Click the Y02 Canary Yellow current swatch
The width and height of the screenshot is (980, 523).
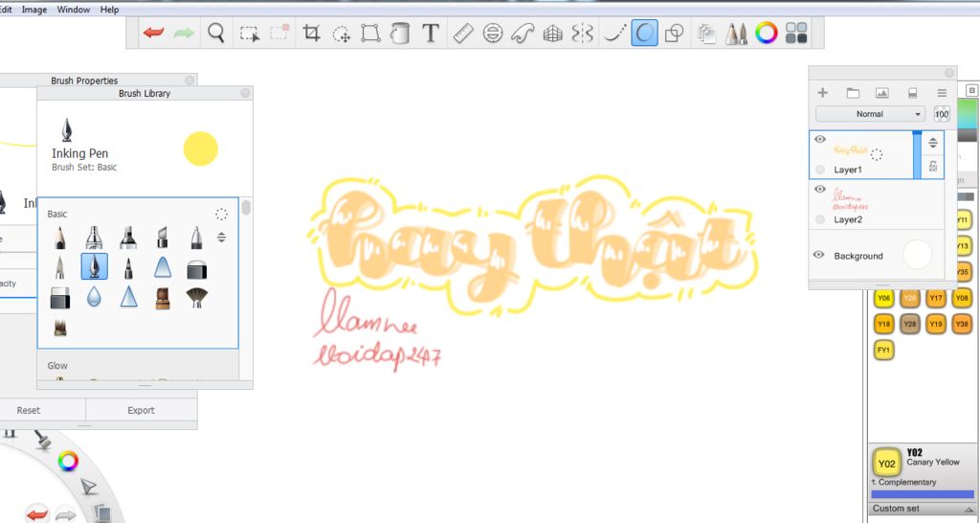(x=886, y=463)
